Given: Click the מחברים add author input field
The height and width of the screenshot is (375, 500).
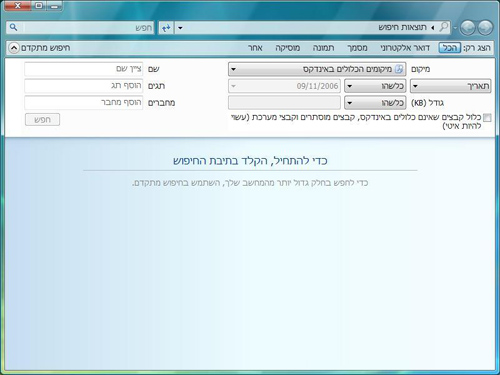Looking at the screenshot, I should pos(84,103).
